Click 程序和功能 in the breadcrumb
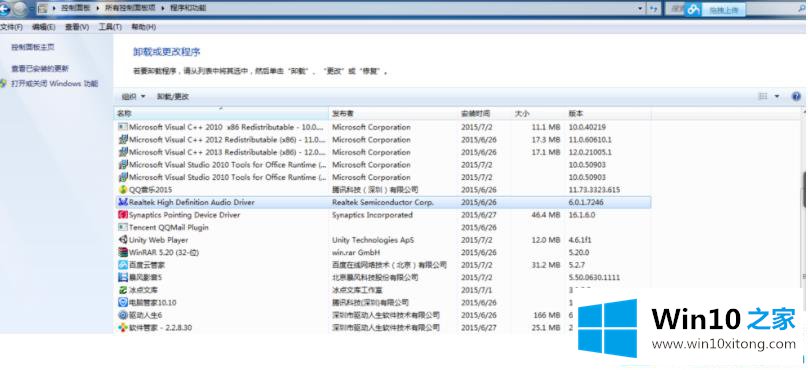This screenshot has width=808, height=370. point(188,8)
